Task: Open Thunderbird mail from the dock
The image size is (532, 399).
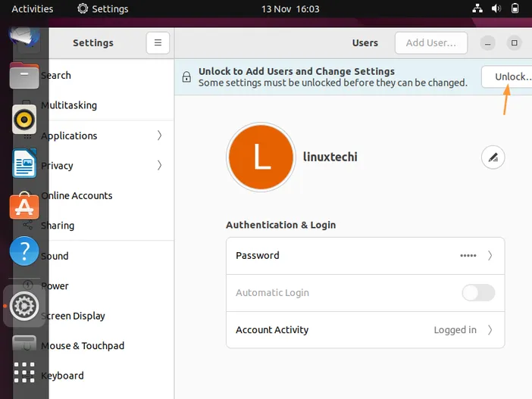Action: (x=24, y=37)
